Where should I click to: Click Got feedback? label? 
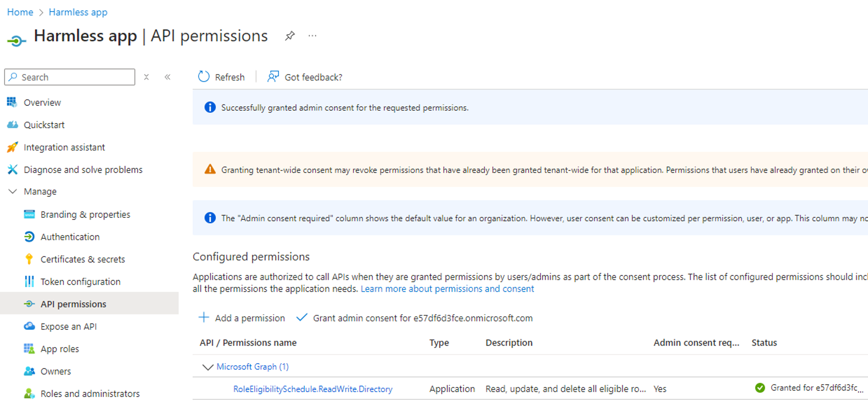point(313,77)
